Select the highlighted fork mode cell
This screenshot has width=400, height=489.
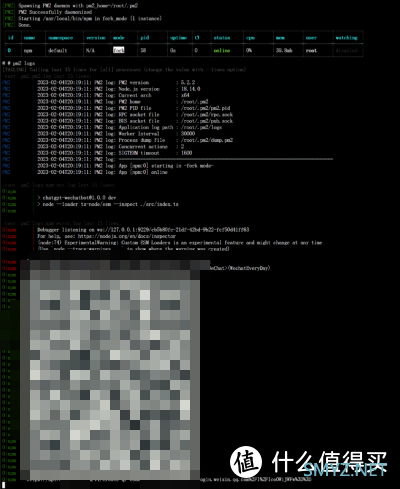tap(118, 50)
